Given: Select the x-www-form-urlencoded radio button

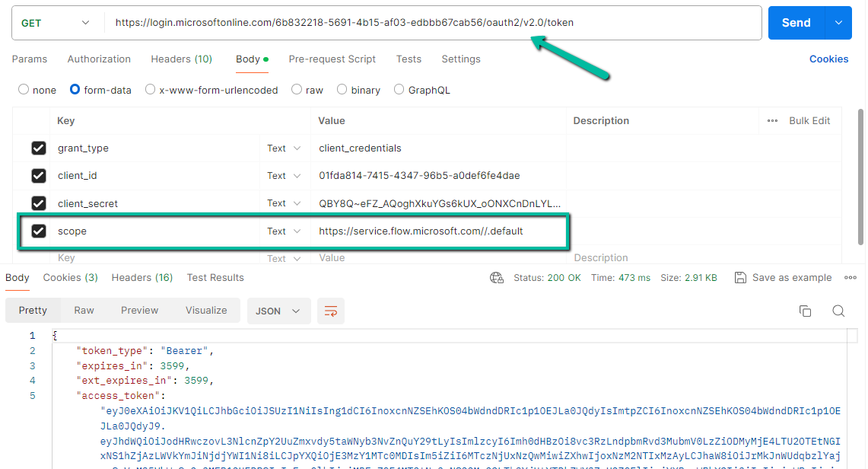Looking at the screenshot, I should click(x=151, y=90).
